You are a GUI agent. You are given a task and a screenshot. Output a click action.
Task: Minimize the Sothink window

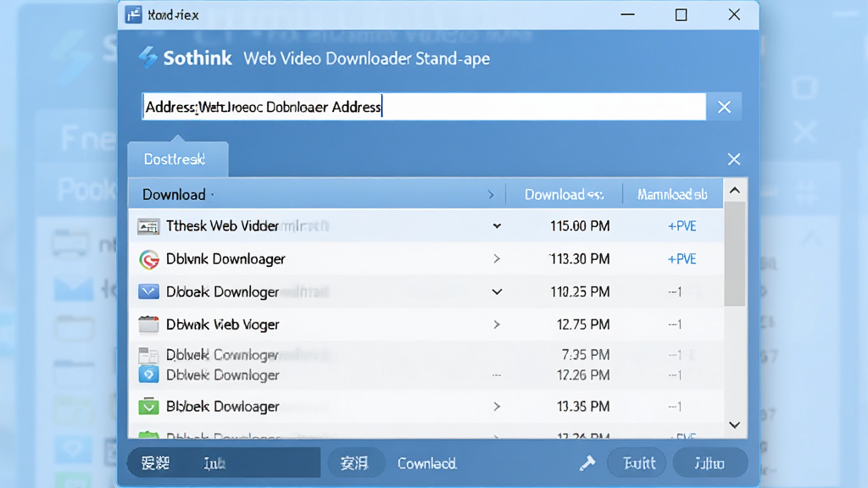coord(628,15)
